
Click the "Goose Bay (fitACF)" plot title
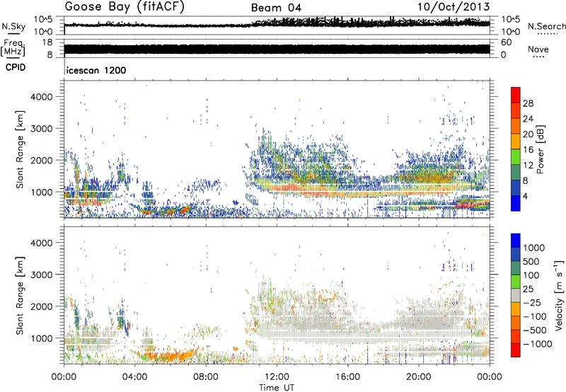tap(125, 7)
